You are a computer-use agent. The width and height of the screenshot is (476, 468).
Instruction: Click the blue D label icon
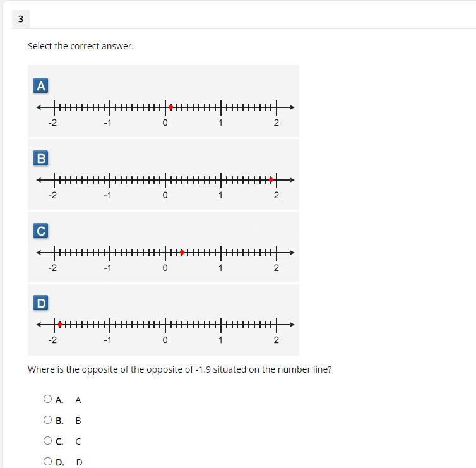coord(40,303)
